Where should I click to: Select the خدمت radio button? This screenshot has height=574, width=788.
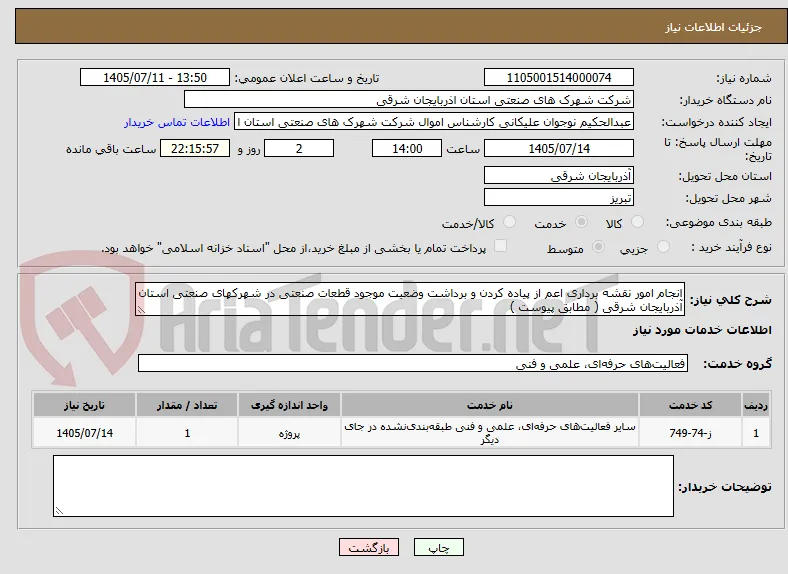point(581,222)
